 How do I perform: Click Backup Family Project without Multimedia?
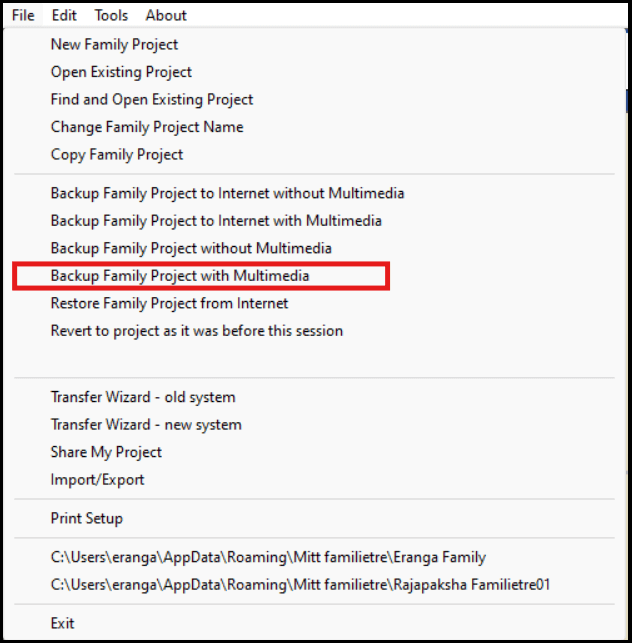coord(191,247)
